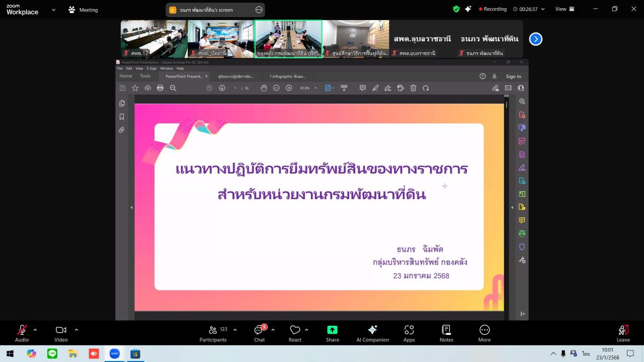Open the E-Sign menu

click(x=151, y=68)
